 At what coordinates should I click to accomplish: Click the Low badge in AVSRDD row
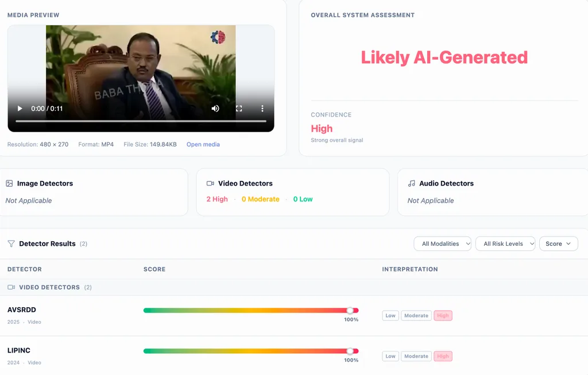point(390,315)
